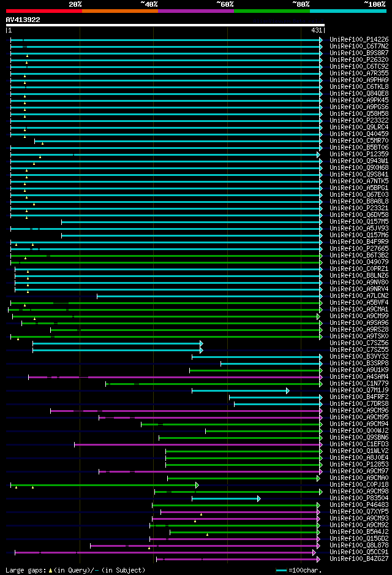Image resolution: width=392 pixels, height=575 pixels.
Task: Select the UniRef100_A9SA96 label
Action: click(359, 322)
